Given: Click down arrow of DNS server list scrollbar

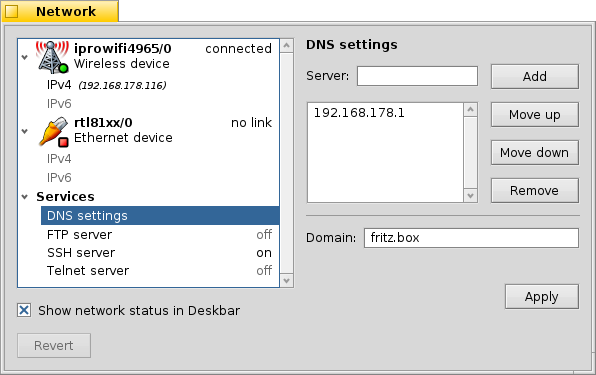Looking at the screenshot, I should (471, 196).
